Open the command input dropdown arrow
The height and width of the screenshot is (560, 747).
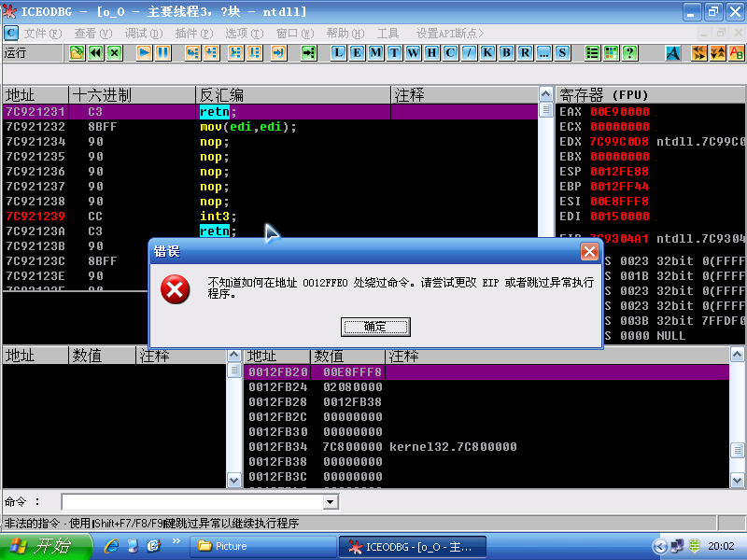click(x=331, y=501)
